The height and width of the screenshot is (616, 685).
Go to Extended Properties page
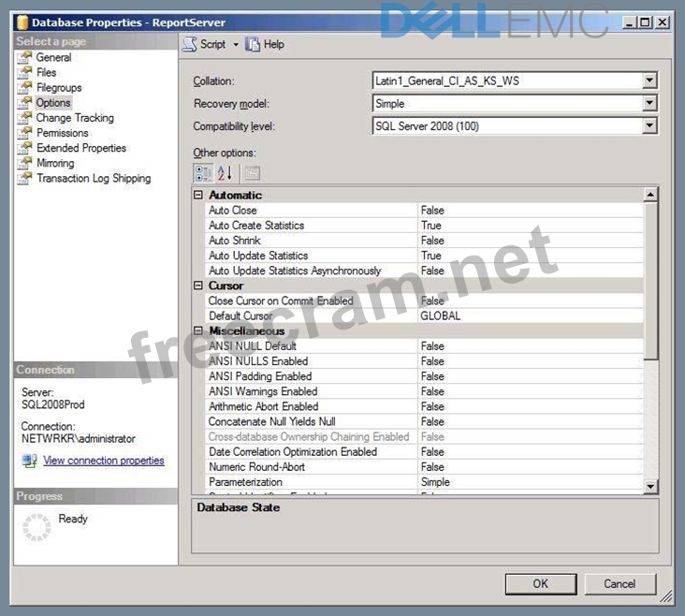pos(81,148)
